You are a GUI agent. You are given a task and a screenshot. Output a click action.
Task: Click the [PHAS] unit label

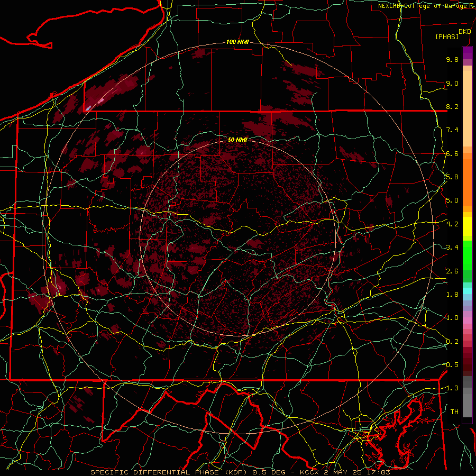pos(447,37)
